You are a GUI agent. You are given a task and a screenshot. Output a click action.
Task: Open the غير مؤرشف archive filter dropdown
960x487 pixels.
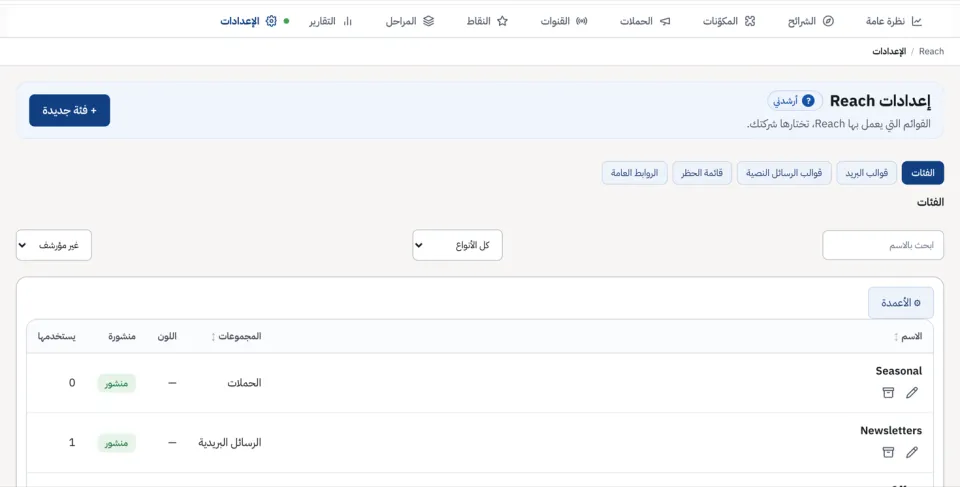(54, 245)
